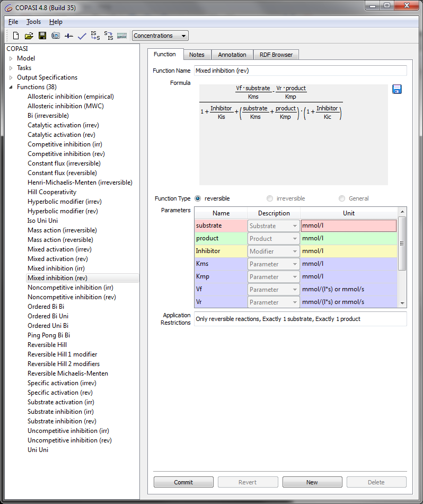Save formula using blue disk icon
Image resolution: width=423 pixels, height=504 pixels.
coord(397,89)
